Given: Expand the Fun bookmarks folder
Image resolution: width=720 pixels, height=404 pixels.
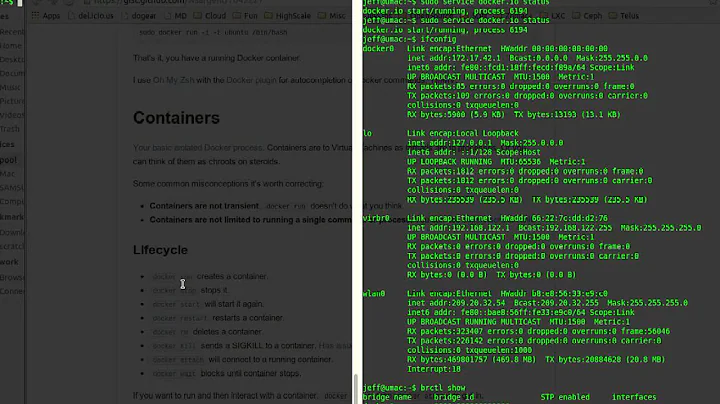Looking at the screenshot, I should click(x=245, y=16).
